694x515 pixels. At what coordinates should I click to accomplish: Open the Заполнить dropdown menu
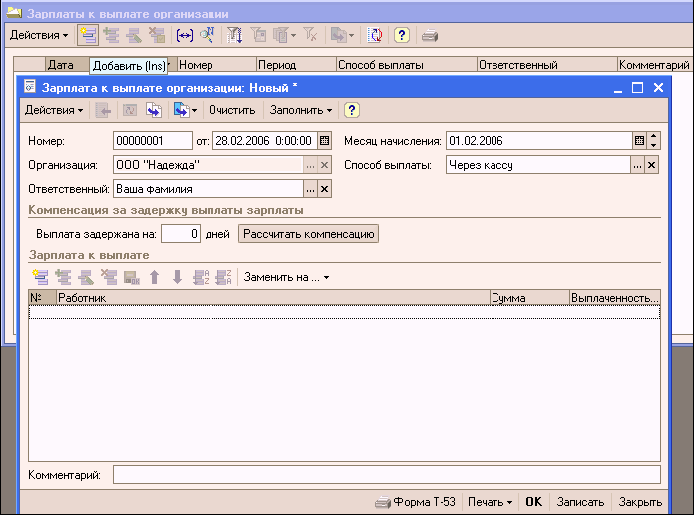301,110
